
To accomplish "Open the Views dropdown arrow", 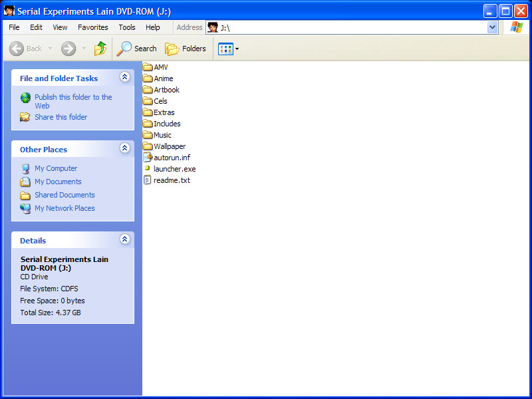I will 237,49.
